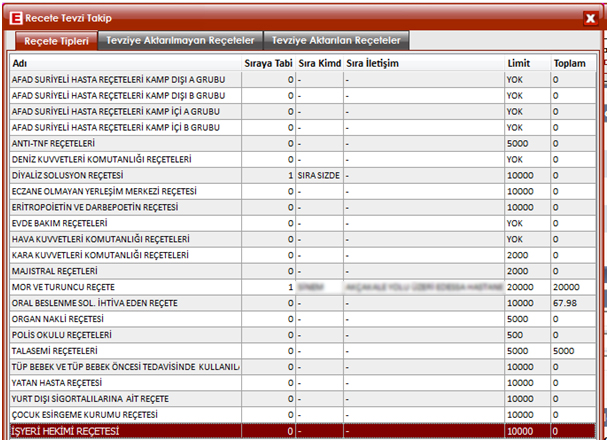Image resolution: width=609 pixels, height=442 pixels.
Task: Select DİYALİZ SOLUSYON REÇETESİ row
Action: (303, 175)
